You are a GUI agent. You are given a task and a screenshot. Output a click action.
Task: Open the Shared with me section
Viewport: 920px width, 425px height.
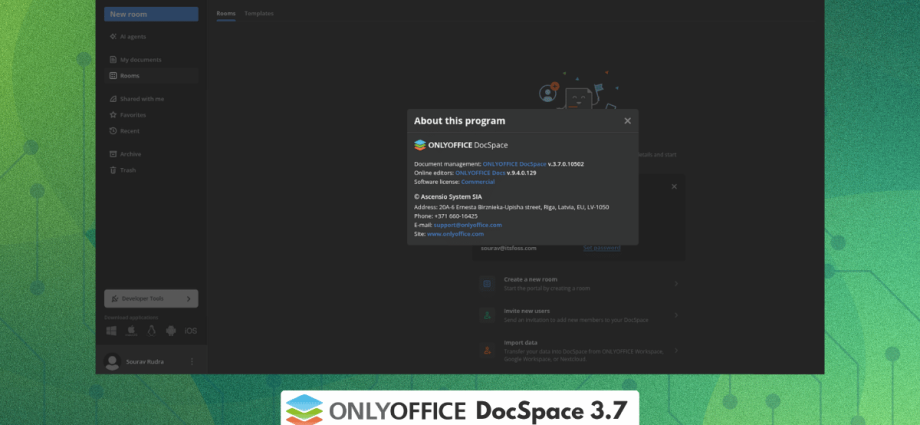coord(137,99)
